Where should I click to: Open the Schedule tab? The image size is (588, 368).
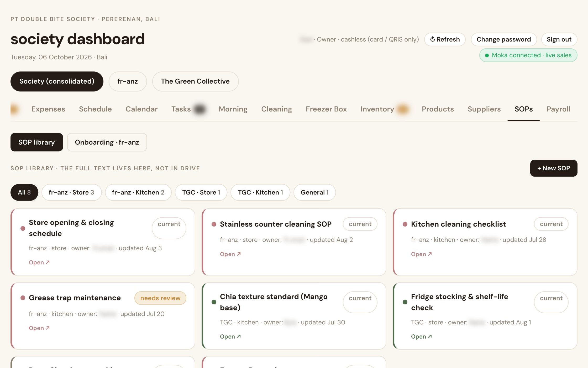point(95,109)
